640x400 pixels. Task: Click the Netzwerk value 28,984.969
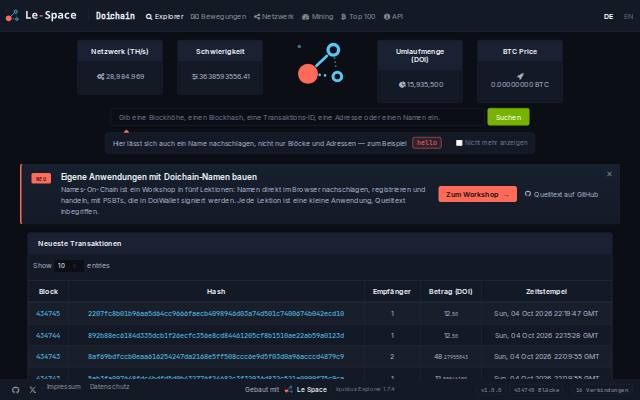pyautogui.click(x=125, y=76)
